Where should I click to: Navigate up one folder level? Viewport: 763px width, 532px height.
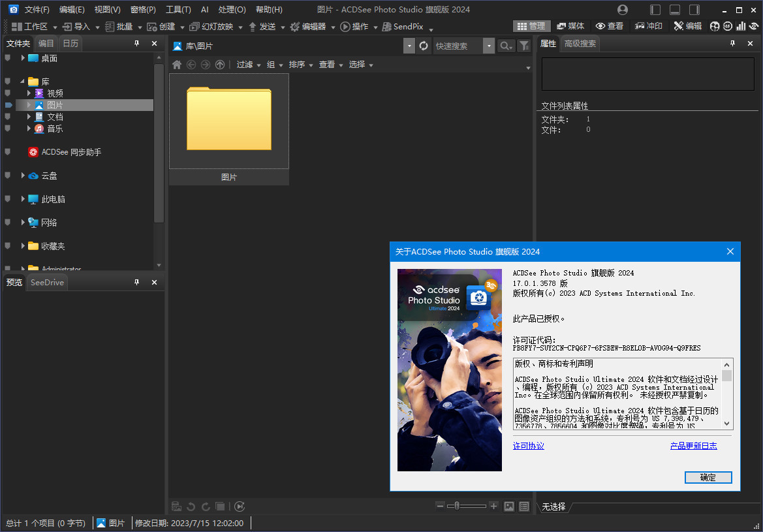(220, 65)
